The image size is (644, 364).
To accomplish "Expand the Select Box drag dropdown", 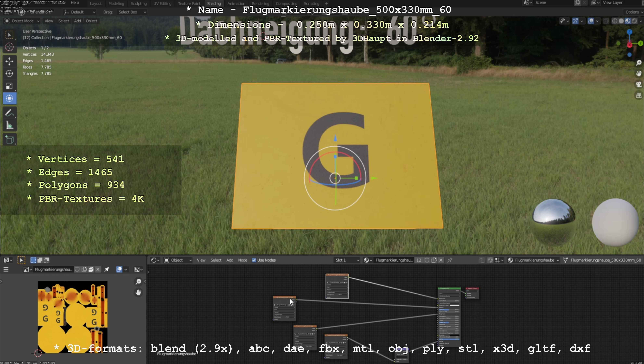I will coord(132,12).
